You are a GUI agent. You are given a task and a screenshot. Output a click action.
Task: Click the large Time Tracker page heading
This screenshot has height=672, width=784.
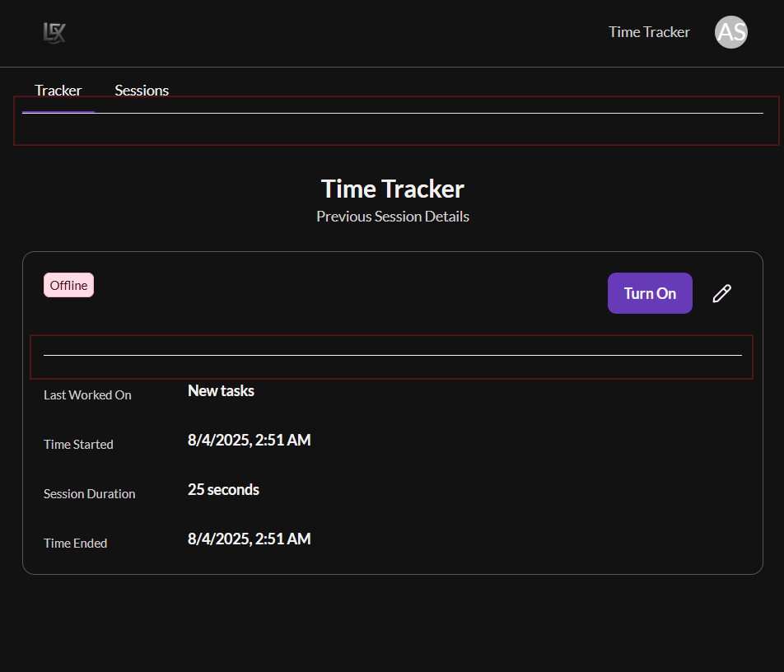[x=393, y=189]
